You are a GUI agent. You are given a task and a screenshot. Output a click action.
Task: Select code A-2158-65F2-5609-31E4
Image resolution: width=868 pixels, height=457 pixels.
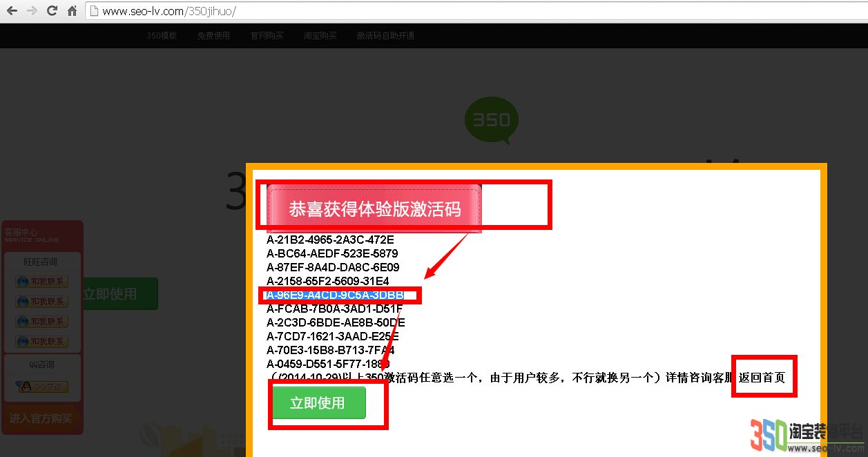(328, 281)
